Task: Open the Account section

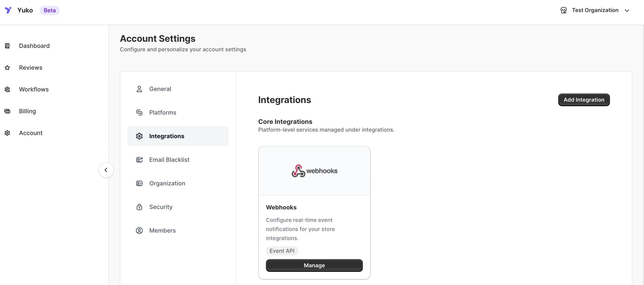Action: [31, 133]
